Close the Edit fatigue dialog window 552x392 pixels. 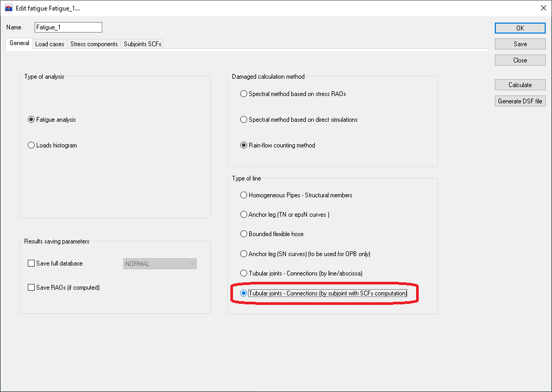543,8
